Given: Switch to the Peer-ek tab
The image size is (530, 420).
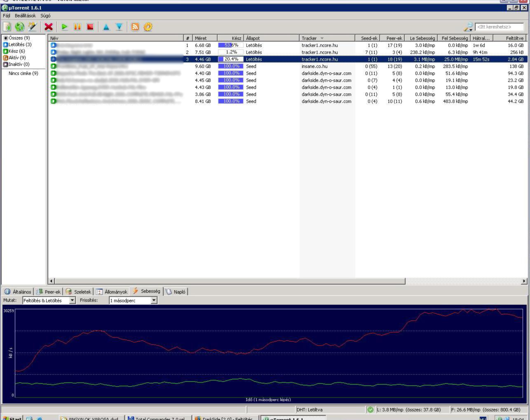Looking at the screenshot, I should point(49,292).
